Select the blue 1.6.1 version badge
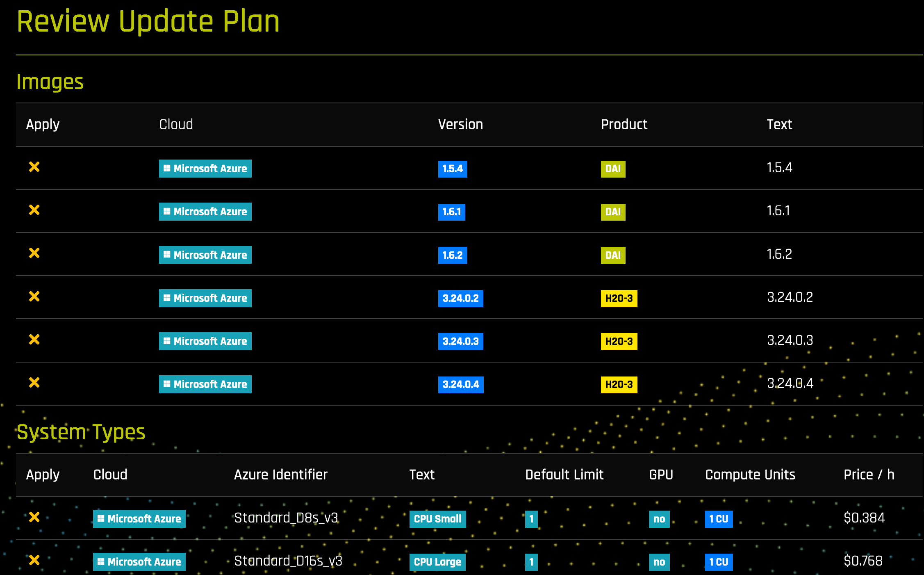924x575 pixels. click(x=452, y=212)
